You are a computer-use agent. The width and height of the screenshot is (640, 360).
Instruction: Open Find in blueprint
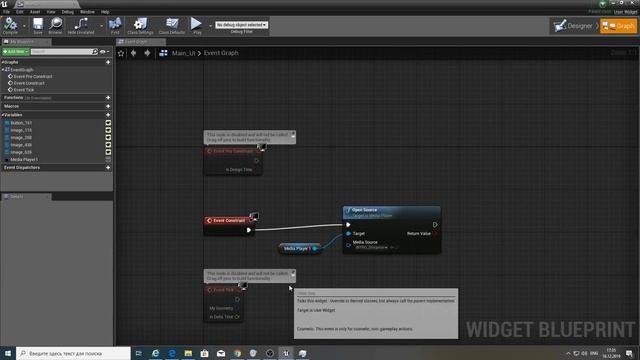[115, 26]
